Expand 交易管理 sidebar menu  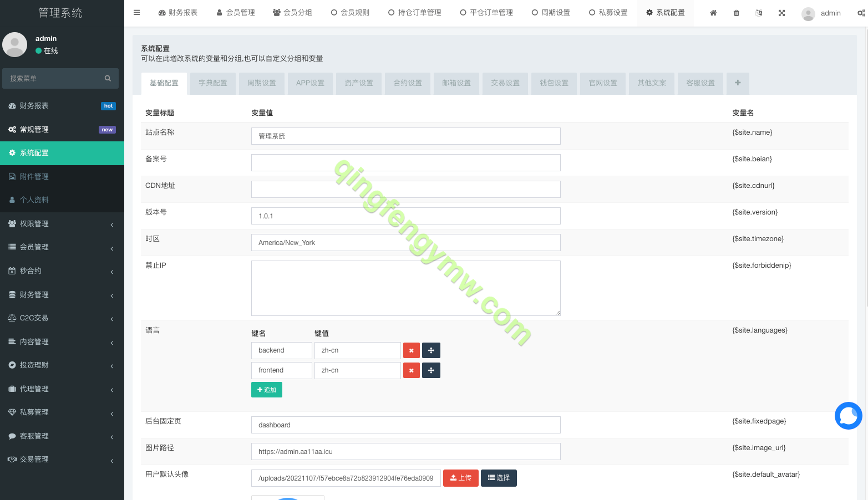pos(62,460)
